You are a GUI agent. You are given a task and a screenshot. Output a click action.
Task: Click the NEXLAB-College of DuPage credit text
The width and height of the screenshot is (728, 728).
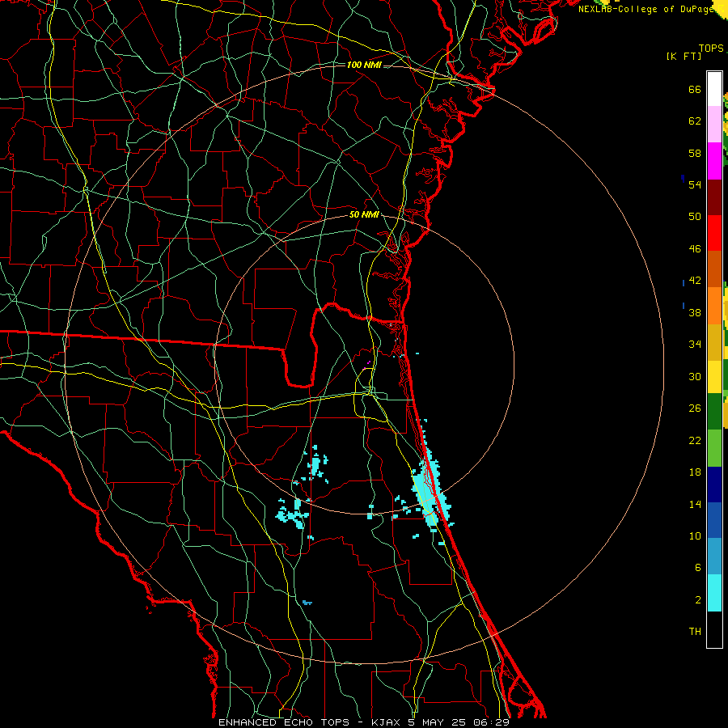(645, 9)
